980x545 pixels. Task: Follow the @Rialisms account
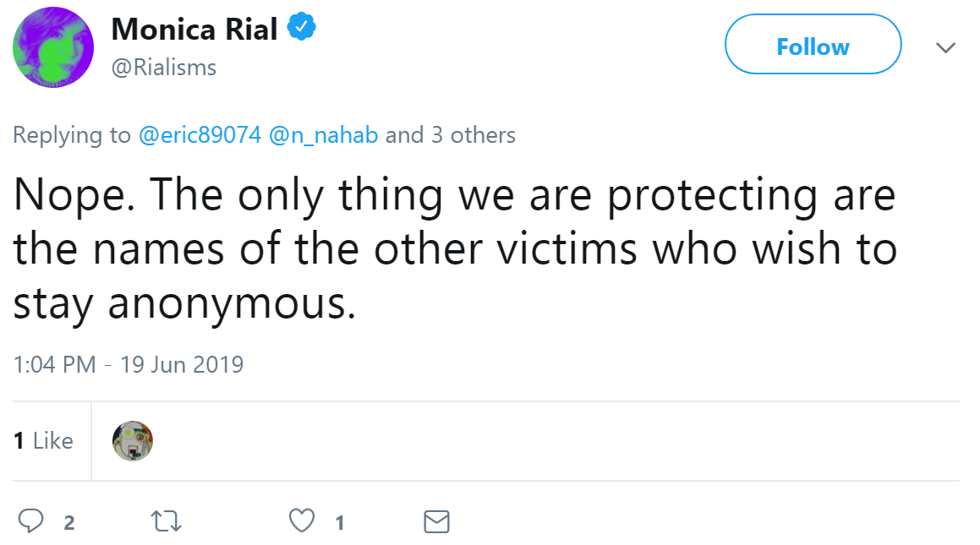[813, 44]
